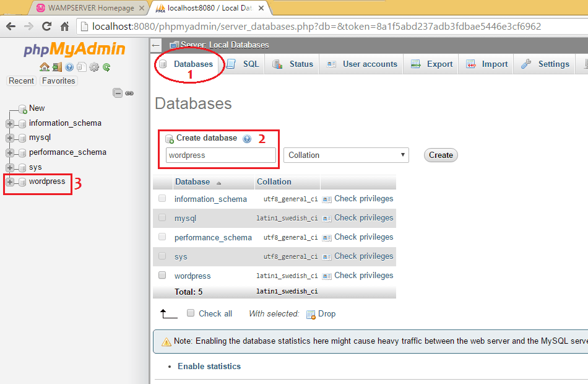Click the link/unlink chain icon in sidebar

pyautogui.click(x=129, y=93)
